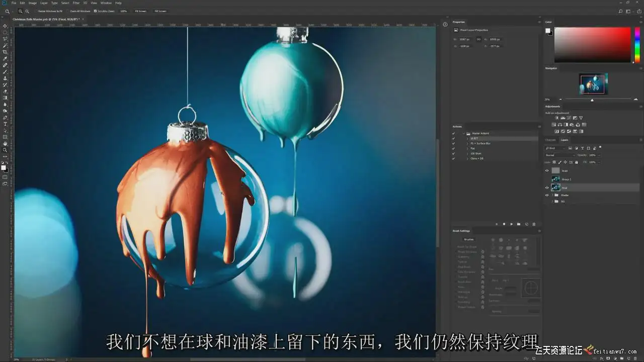Select the Hand tool

pos(6,143)
